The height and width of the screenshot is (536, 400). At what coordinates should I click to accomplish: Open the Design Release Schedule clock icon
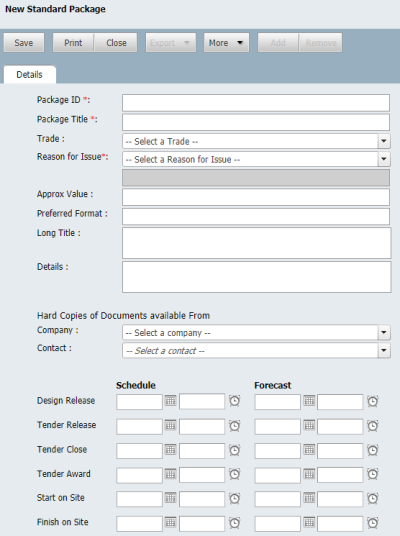coord(235,401)
